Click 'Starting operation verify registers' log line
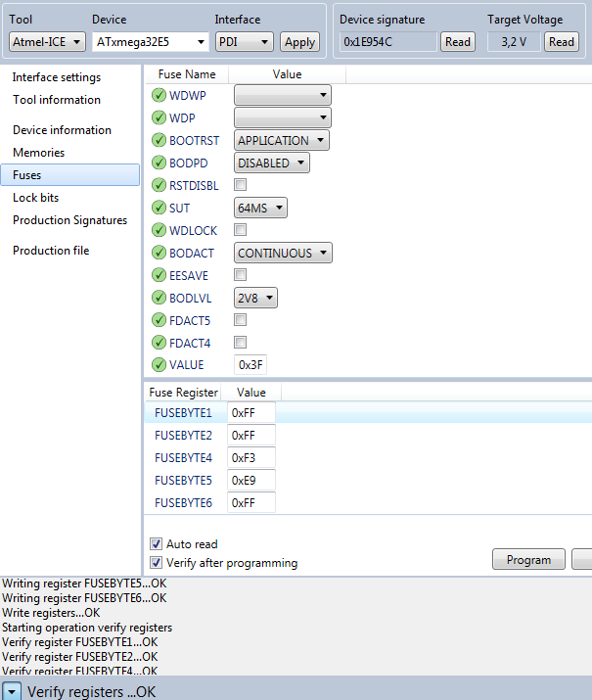This screenshot has height=700, width=592. click(x=87, y=628)
